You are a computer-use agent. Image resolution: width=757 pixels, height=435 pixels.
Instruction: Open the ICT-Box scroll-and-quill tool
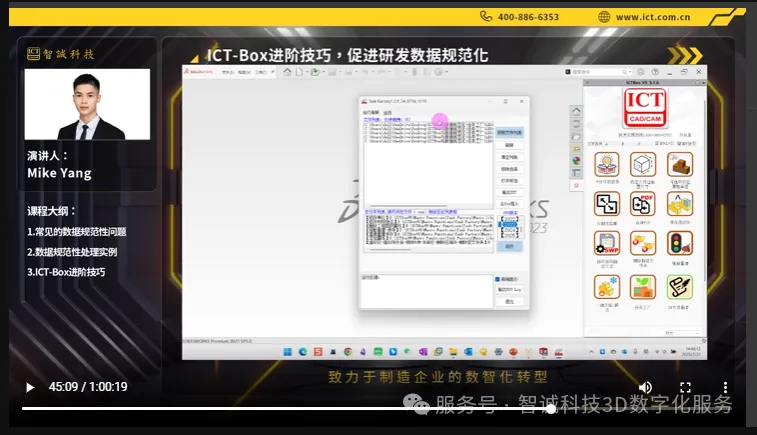(x=680, y=287)
